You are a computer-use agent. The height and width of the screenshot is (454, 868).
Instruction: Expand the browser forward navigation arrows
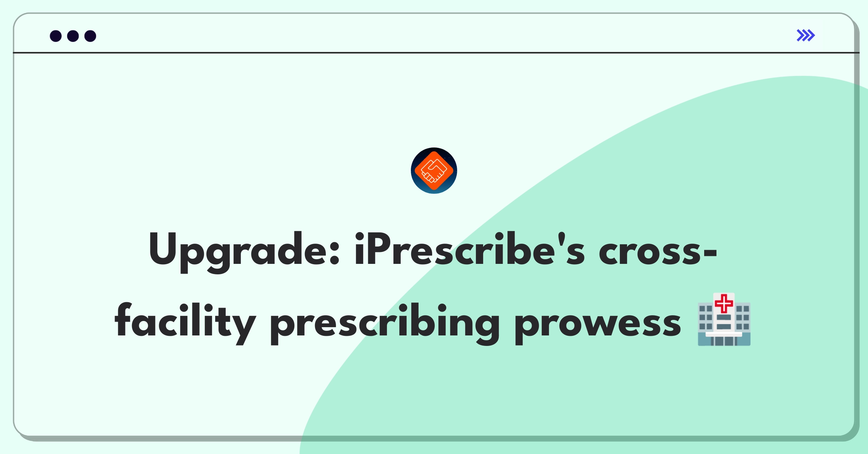[x=806, y=35]
